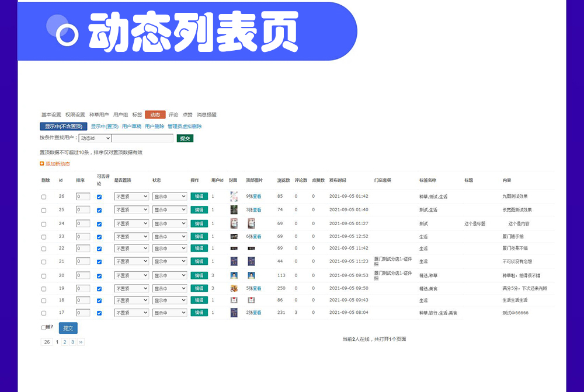584x392 pixels.
Task: Go to next page using ›› arrow
Action: coord(81,342)
